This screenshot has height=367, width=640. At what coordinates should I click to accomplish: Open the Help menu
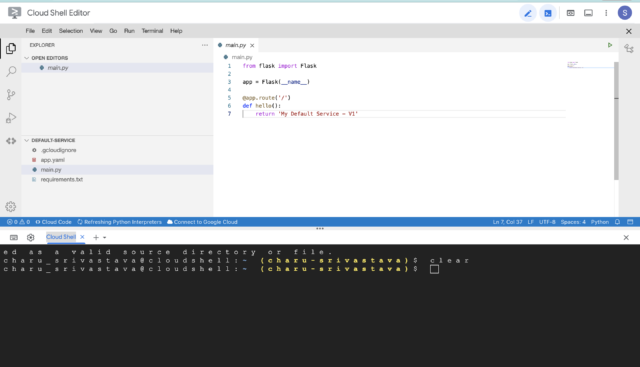(x=176, y=31)
